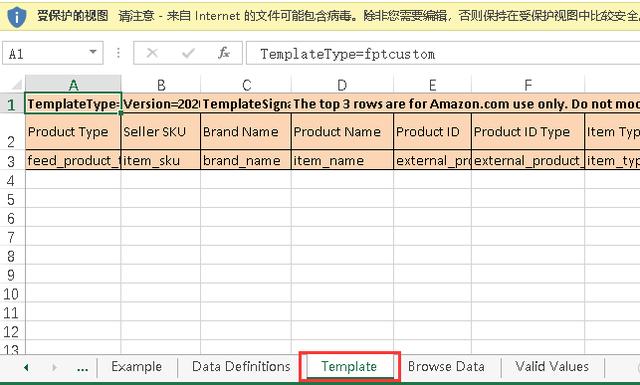Select column D header
Screen dimensions: 640x385
coord(342,85)
